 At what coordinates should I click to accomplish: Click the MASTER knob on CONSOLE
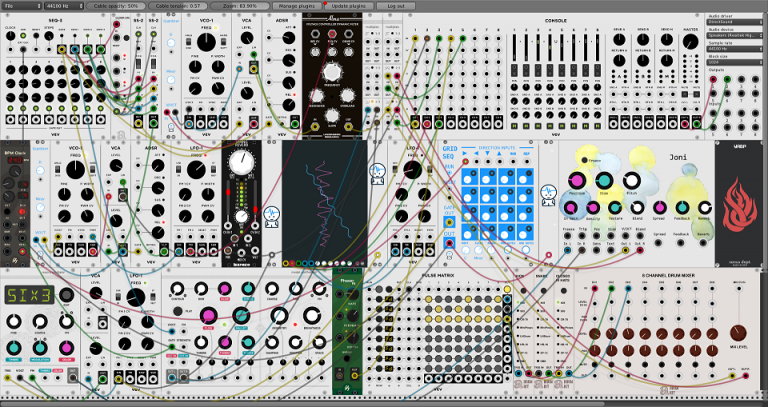[691, 42]
